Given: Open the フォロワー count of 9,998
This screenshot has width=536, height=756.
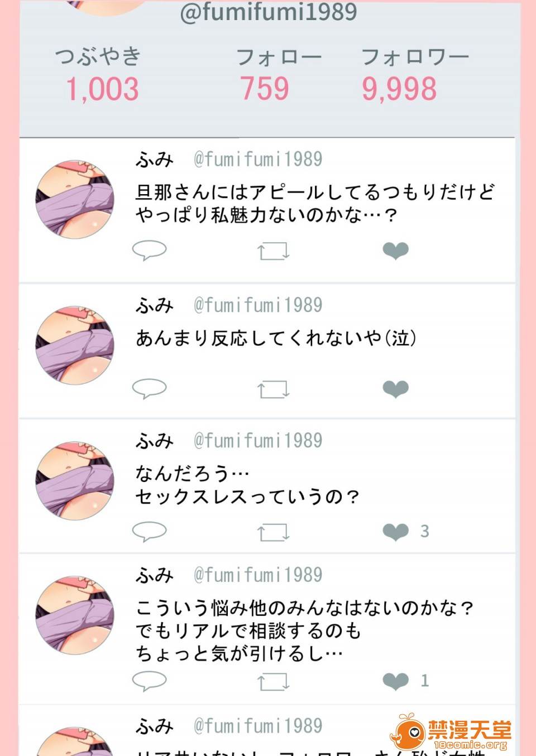Looking at the screenshot, I should coord(399,89).
